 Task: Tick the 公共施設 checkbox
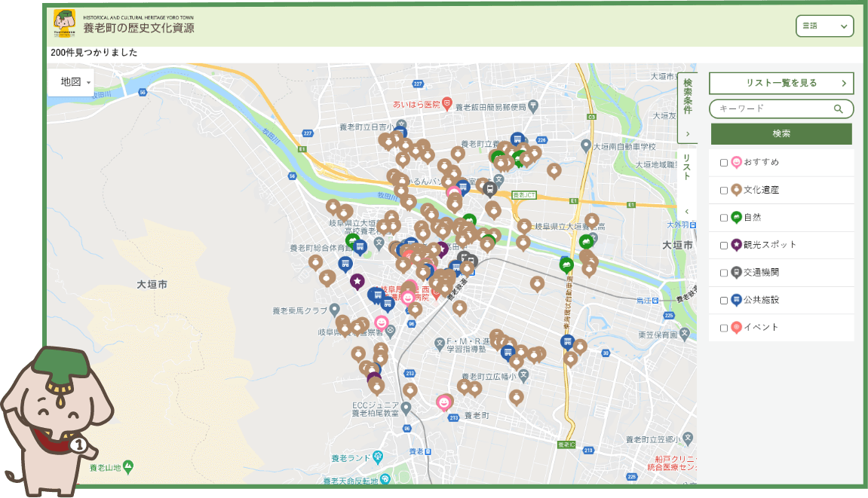coord(724,300)
